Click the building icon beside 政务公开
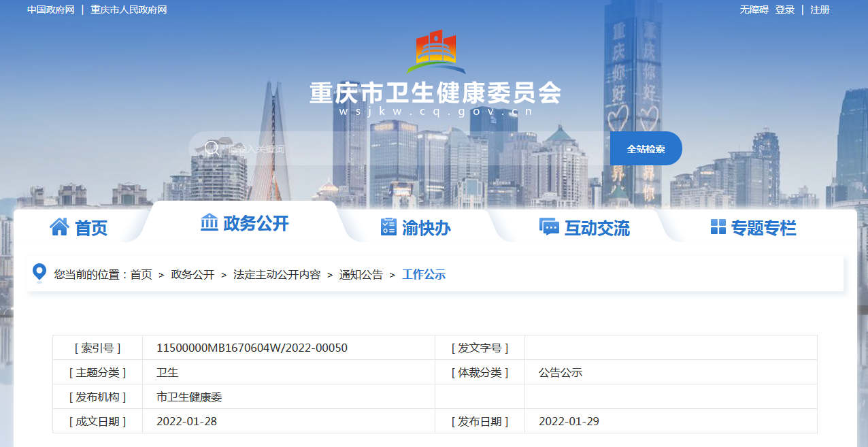 [x=210, y=222]
